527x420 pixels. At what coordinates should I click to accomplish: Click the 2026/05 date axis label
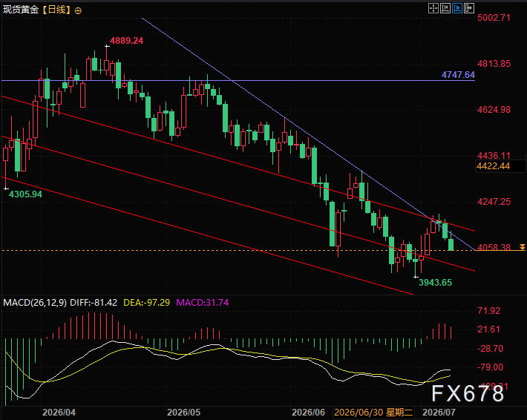[183, 413]
